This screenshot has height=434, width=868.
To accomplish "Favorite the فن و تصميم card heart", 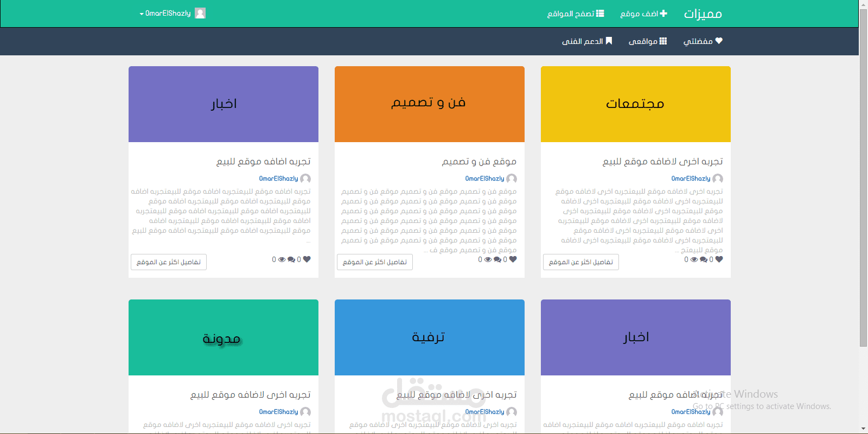I will point(513,259).
